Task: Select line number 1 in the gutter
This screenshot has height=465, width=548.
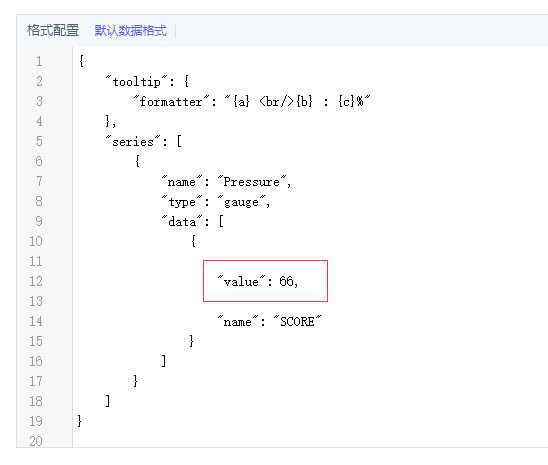Action: click(39, 61)
